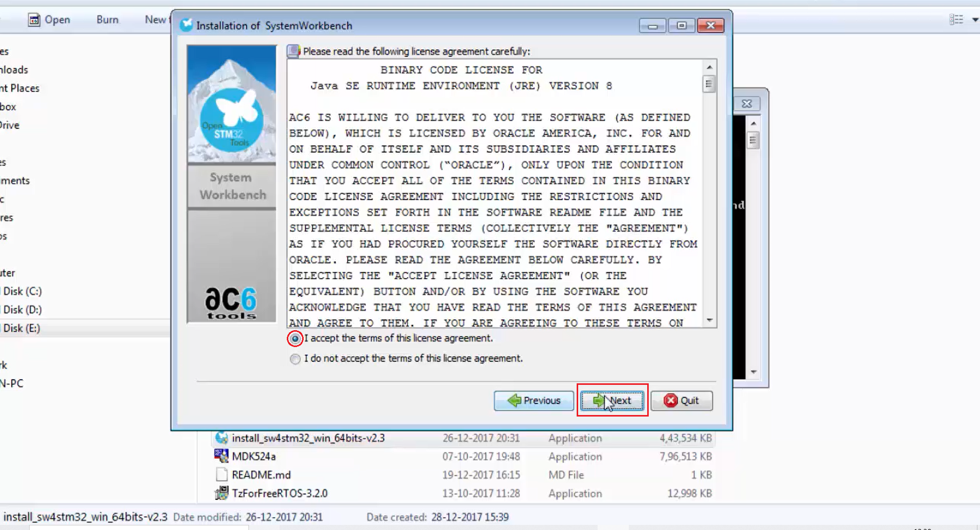Click the TzForFreeRTOS-3.2.0 installer icon

pyautogui.click(x=221, y=493)
